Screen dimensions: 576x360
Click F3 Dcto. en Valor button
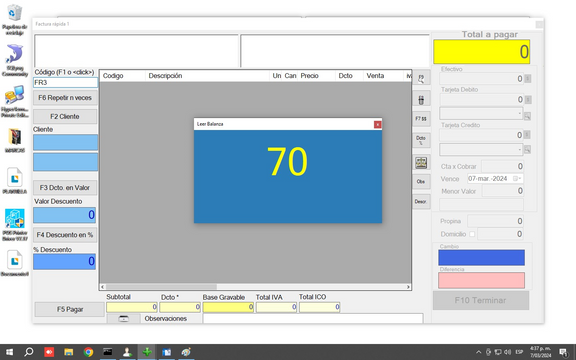[65, 187]
